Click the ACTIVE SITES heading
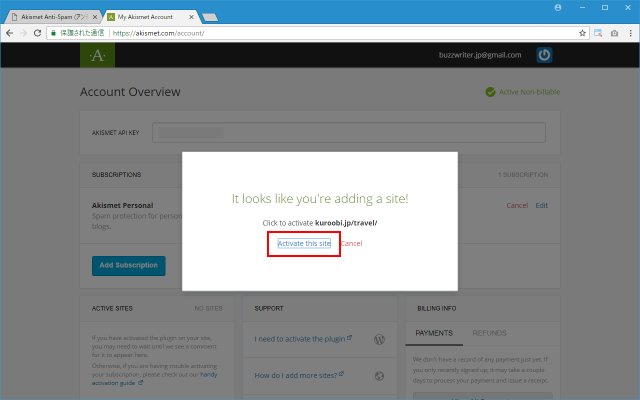This screenshot has width=640, height=400. tap(112, 308)
